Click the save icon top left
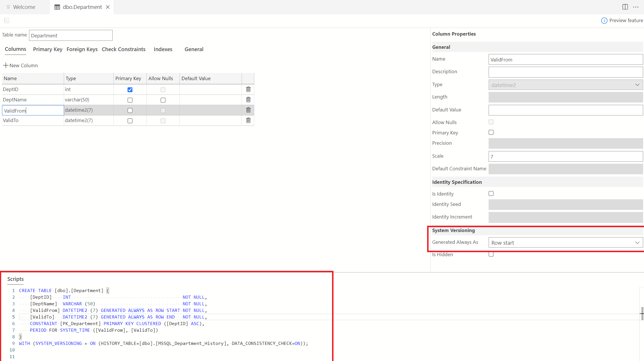Image resolution: width=644 pixels, height=361 pixels. [x=7, y=20]
